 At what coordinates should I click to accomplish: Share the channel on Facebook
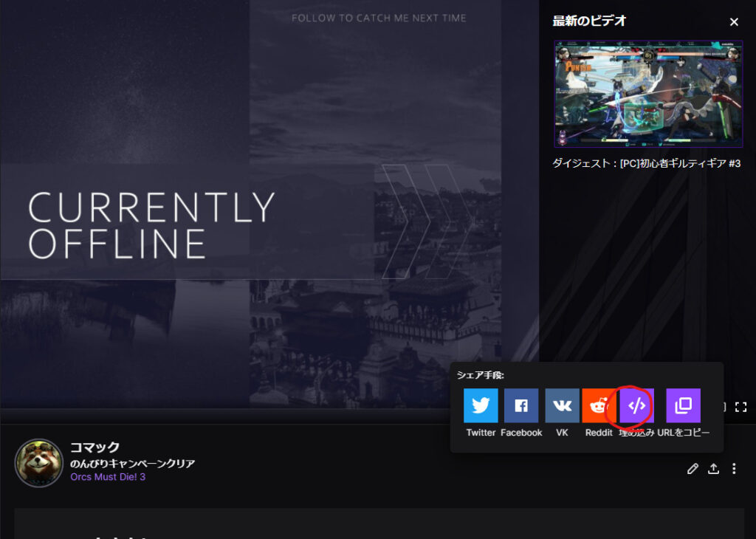tap(521, 405)
